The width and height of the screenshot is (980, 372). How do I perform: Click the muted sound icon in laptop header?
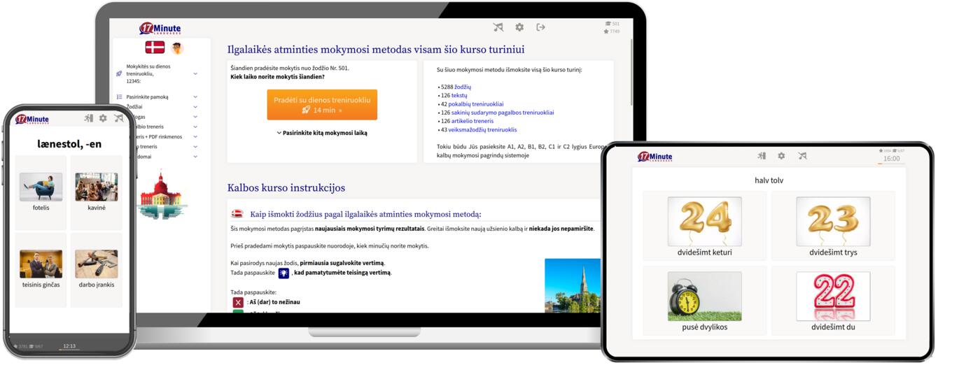[x=498, y=27]
